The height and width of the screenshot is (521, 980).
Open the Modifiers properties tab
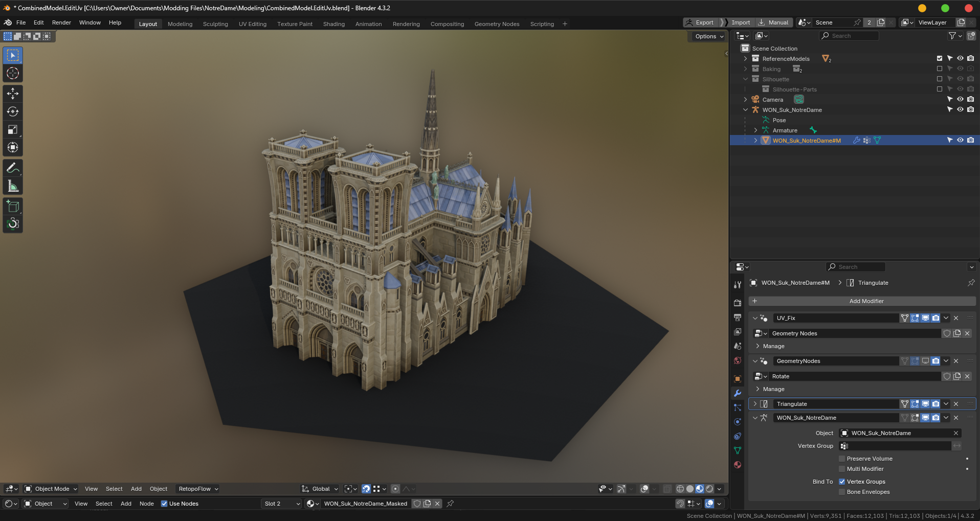click(737, 393)
